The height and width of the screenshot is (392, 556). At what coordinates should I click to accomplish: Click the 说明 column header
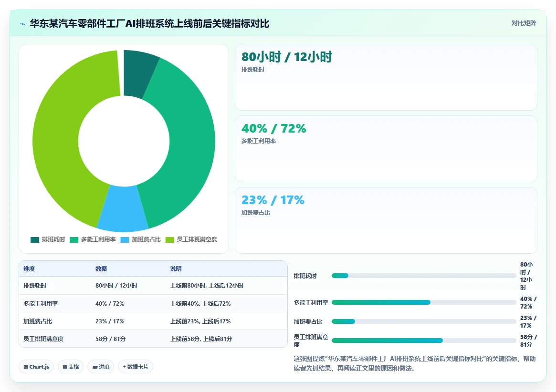click(x=176, y=268)
